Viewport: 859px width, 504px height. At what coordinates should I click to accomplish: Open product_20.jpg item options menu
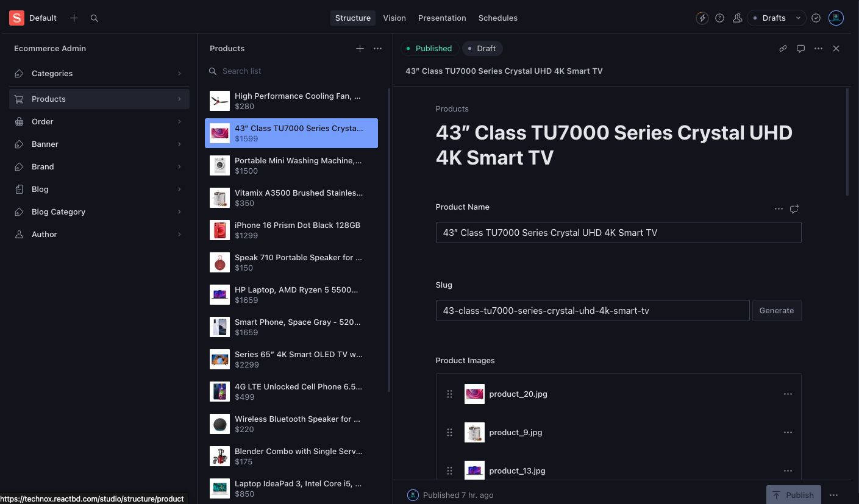pos(788,394)
